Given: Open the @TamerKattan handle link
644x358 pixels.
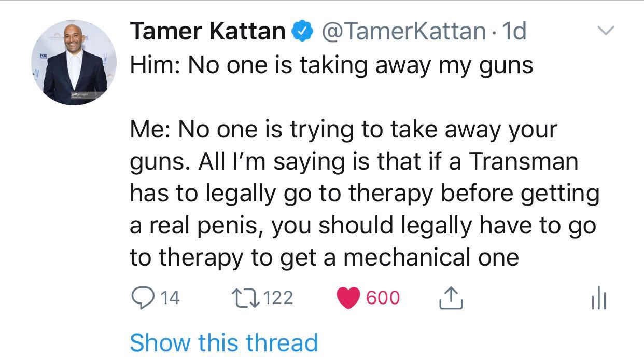Looking at the screenshot, I should pos(403,32).
